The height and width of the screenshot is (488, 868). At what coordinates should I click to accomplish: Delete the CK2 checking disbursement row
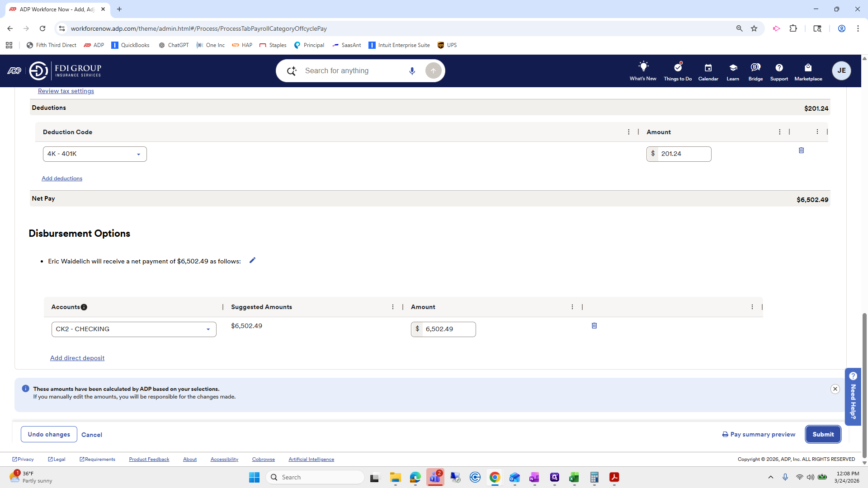[594, 326]
